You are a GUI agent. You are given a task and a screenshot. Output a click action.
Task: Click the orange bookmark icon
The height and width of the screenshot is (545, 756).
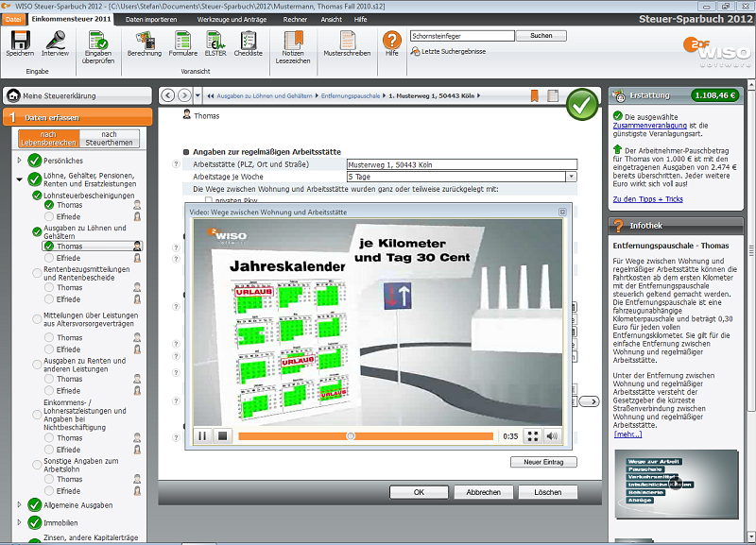[x=534, y=95]
